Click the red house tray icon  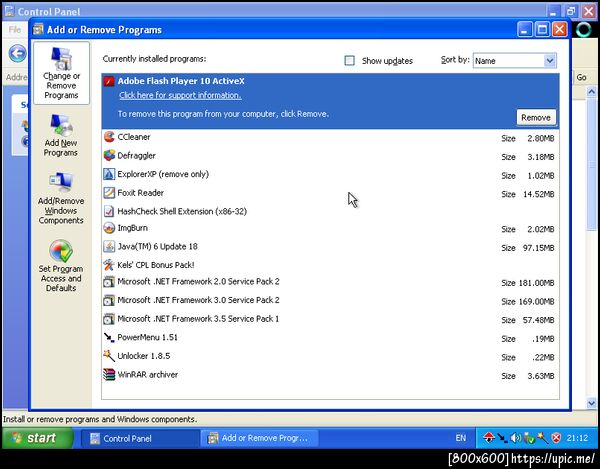[489, 438]
